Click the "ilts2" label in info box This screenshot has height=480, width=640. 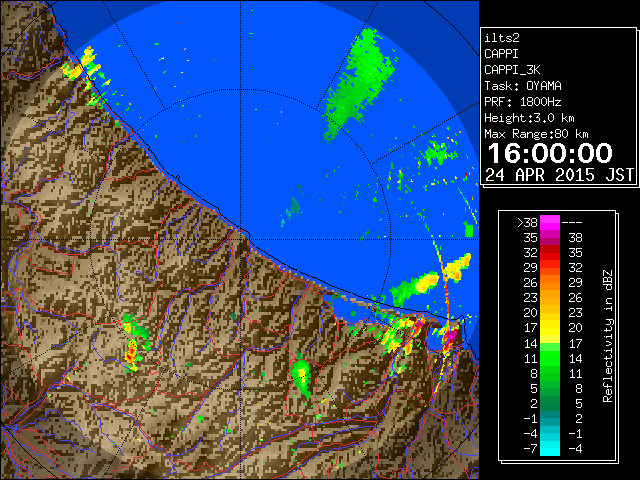[x=502, y=38]
